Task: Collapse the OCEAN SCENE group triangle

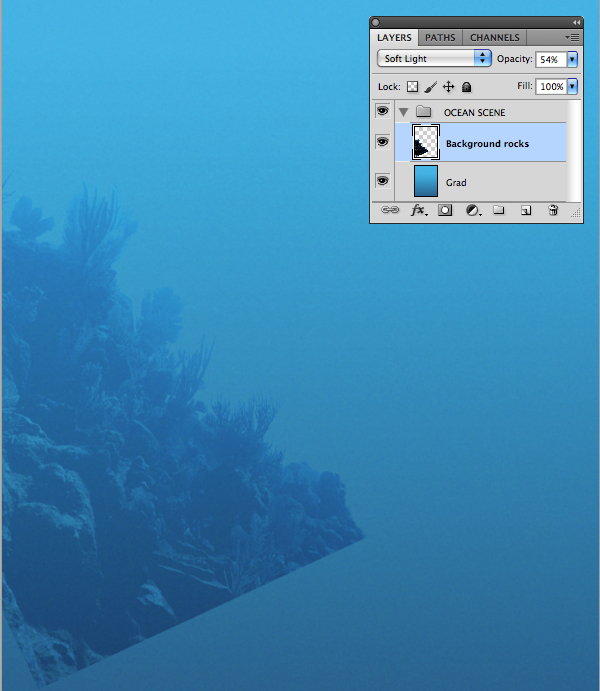Action: [404, 112]
